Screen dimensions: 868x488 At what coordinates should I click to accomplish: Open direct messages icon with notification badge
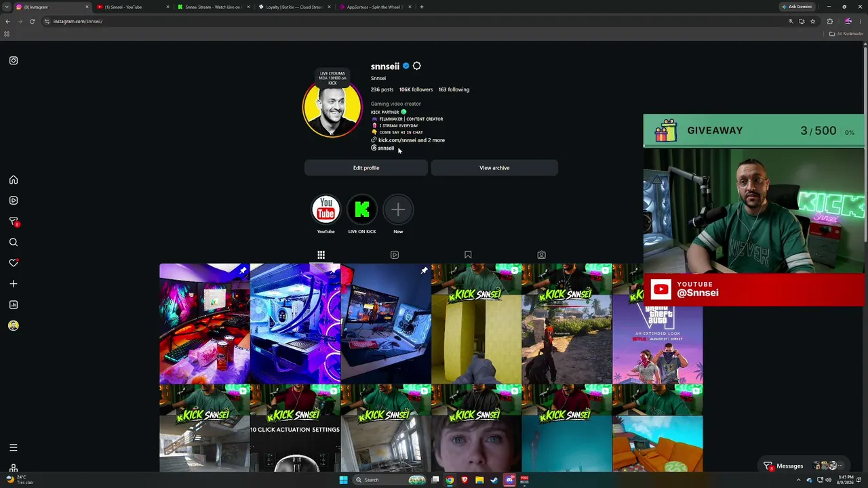(x=14, y=222)
